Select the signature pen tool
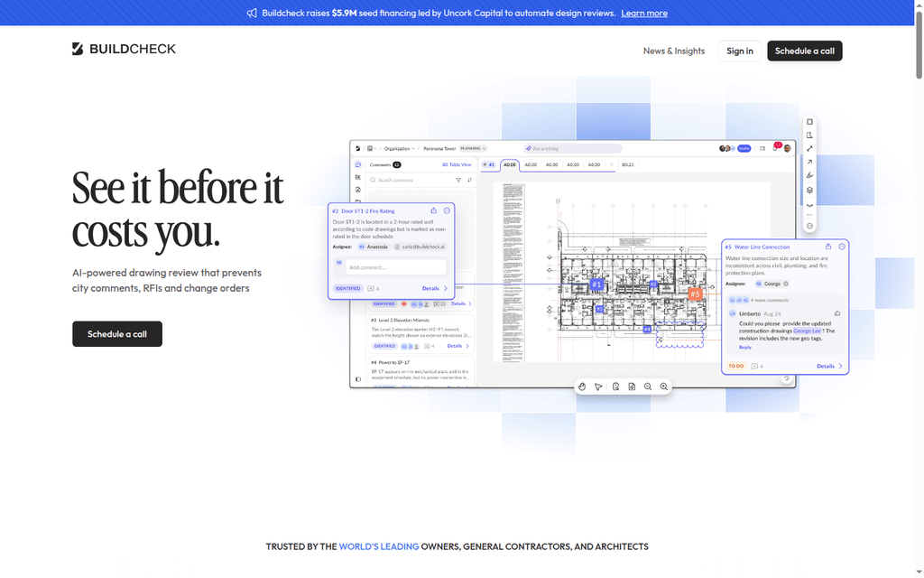Image resolution: width=924 pixels, height=578 pixels. pos(809,175)
